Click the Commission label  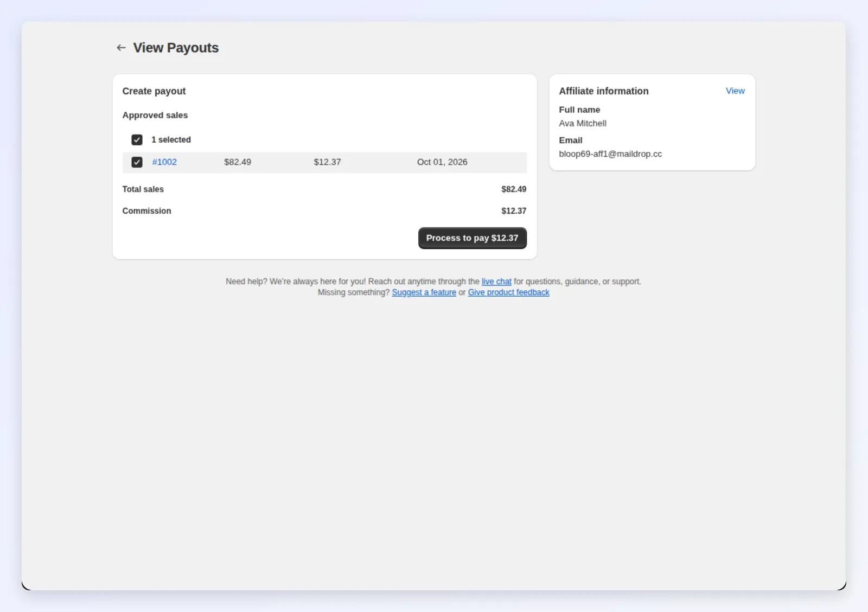click(x=146, y=211)
